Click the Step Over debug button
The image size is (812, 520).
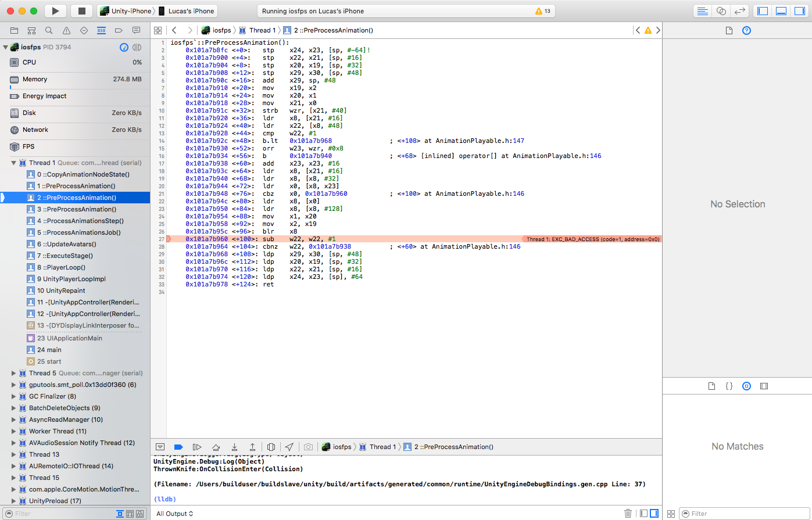pos(216,447)
